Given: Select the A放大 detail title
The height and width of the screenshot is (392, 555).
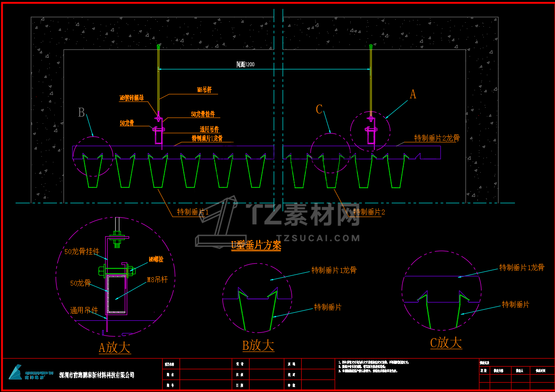Looking at the screenshot, I should 115,348.
